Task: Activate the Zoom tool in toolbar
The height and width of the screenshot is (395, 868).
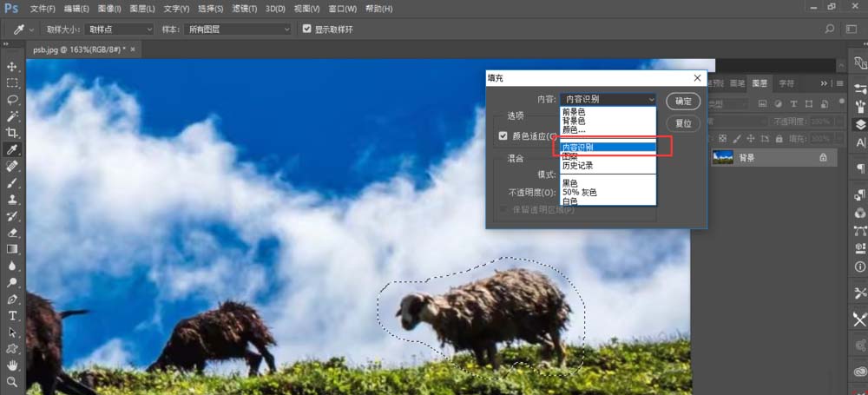Action: (x=12, y=381)
